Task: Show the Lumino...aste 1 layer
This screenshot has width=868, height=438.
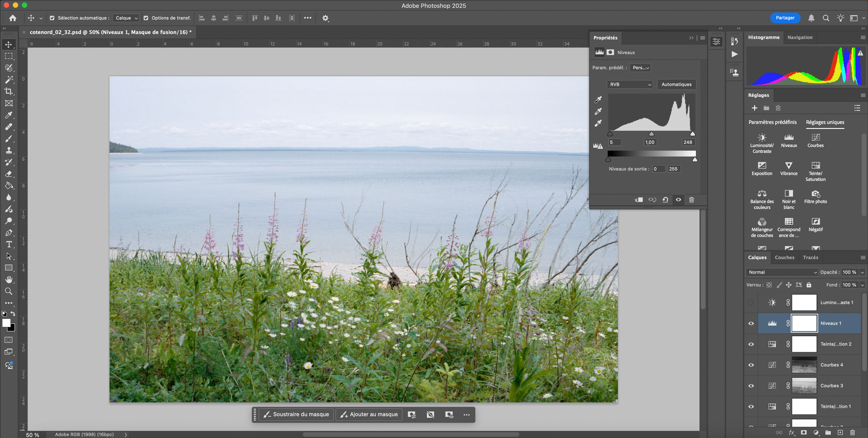Action: [x=751, y=302]
